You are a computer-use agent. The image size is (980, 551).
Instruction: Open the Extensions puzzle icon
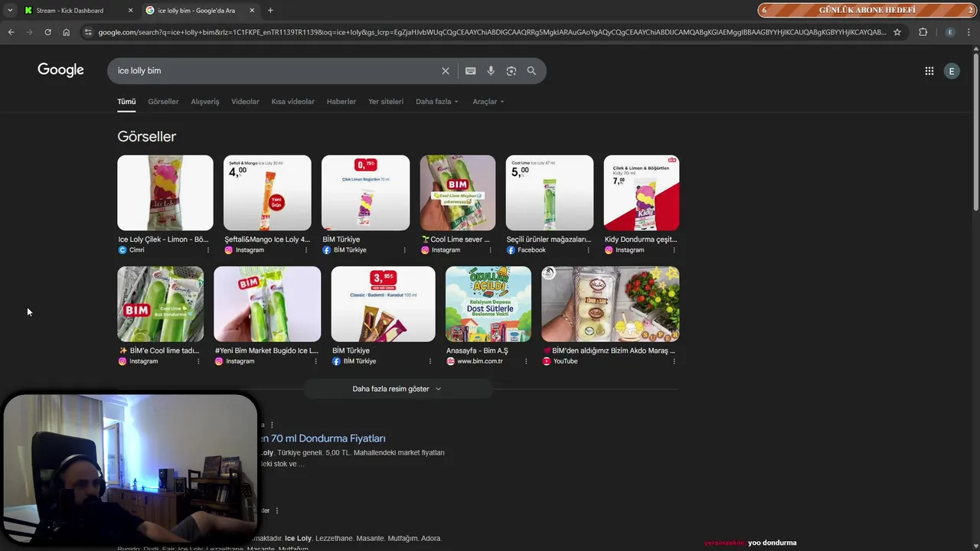(x=923, y=32)
